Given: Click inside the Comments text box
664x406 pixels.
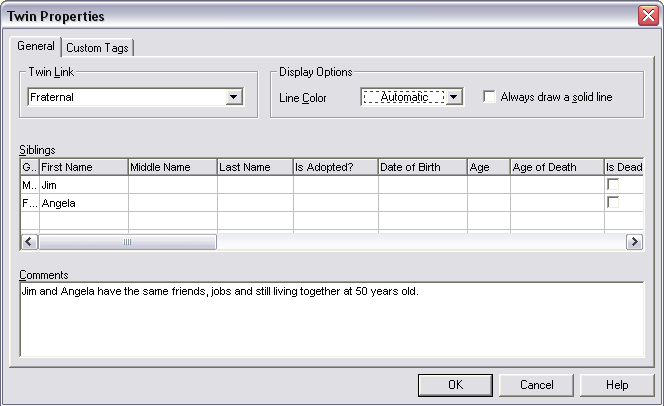Looking at the screenshot, I should pyautogui.click(x=332, y=320).
